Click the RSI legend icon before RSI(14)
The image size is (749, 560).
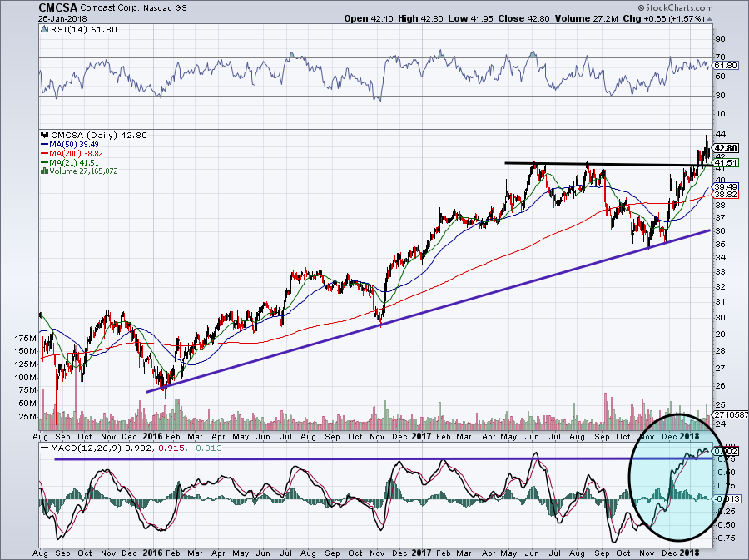(45, 30)
